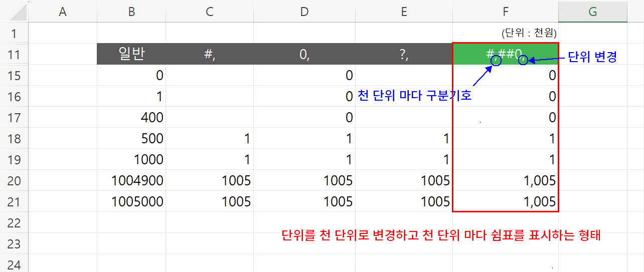Select column C header

(x=210, y=12)
